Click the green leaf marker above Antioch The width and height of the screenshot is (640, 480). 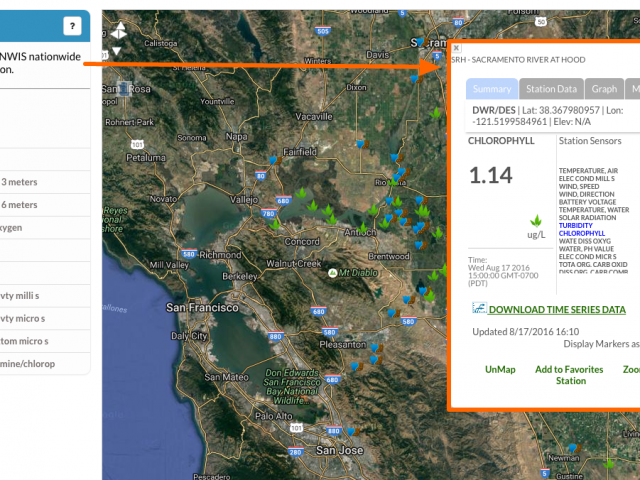click(363, 227)
